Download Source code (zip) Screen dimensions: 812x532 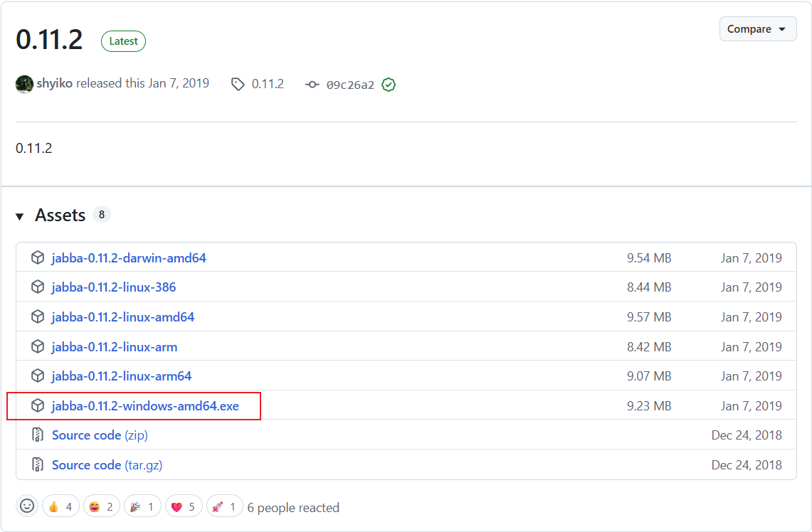pyautogui.click(x=100, y=435)
